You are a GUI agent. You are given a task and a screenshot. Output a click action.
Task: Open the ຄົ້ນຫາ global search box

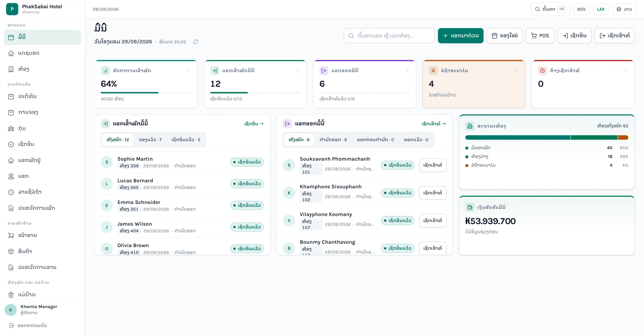pos(550,9)
